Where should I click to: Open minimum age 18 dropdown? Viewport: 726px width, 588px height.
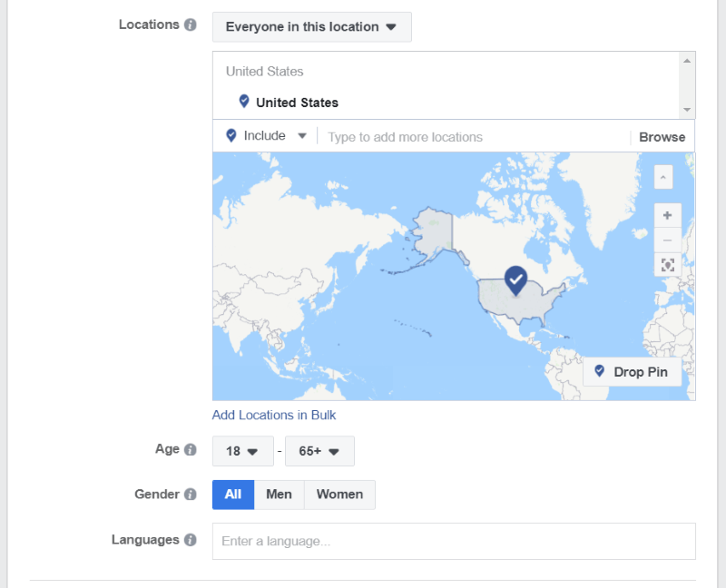click(x=242, y=451)
